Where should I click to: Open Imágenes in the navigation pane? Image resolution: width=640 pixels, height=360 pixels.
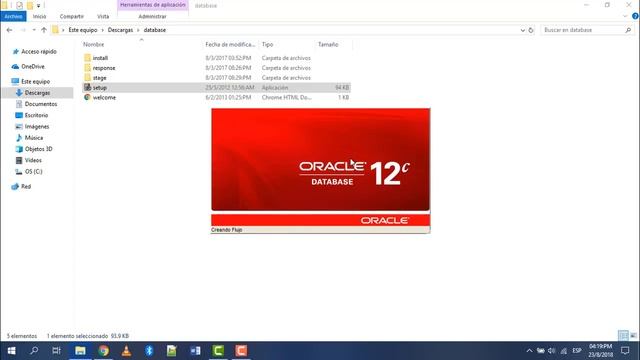tap(37, 127)
